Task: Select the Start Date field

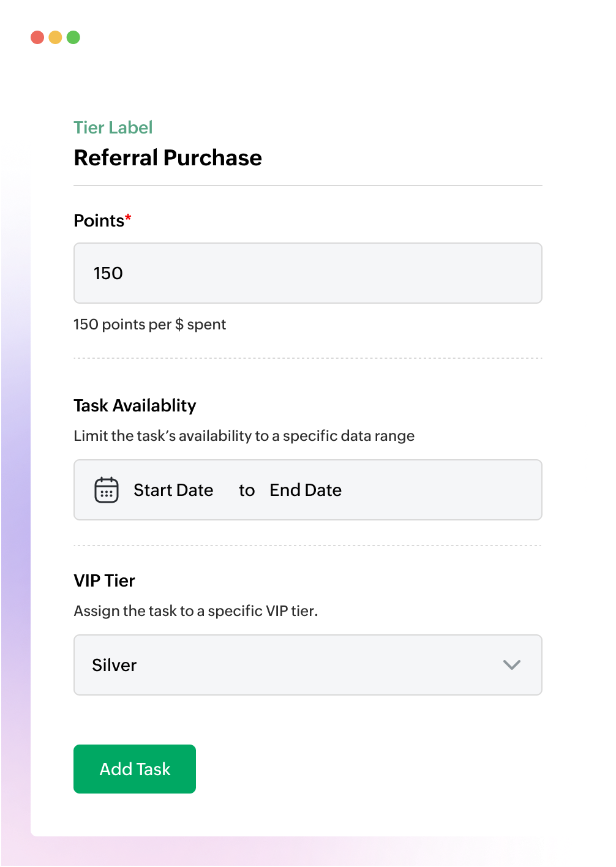Action: pyautogui.click(x=173, y=490)
